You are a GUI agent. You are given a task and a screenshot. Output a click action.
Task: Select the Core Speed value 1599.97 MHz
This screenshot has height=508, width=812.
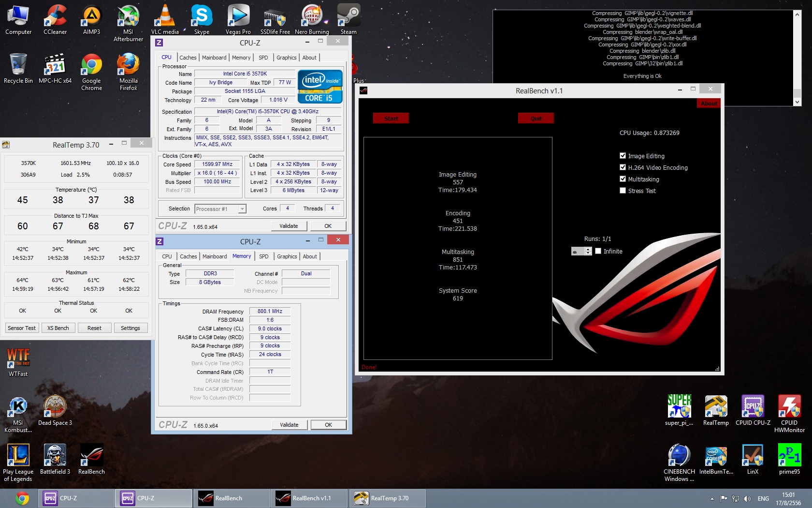pyautogui.click(x=217, y=164)
